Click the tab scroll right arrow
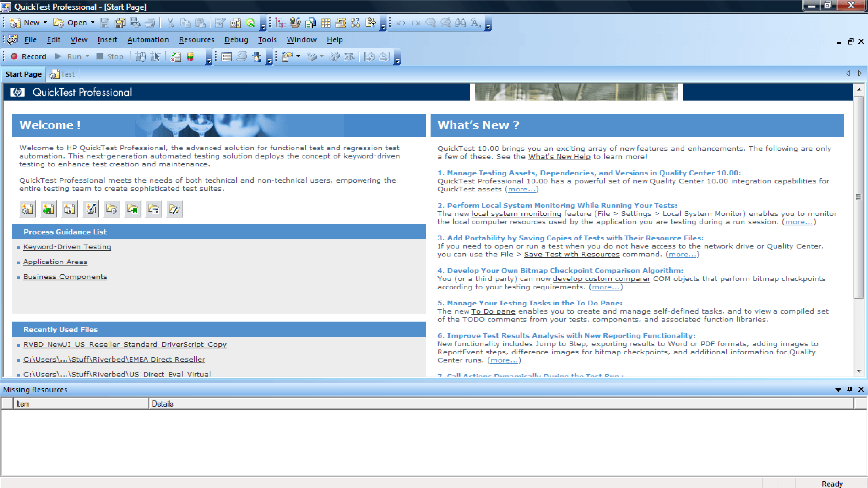 [x=860, y=73]
